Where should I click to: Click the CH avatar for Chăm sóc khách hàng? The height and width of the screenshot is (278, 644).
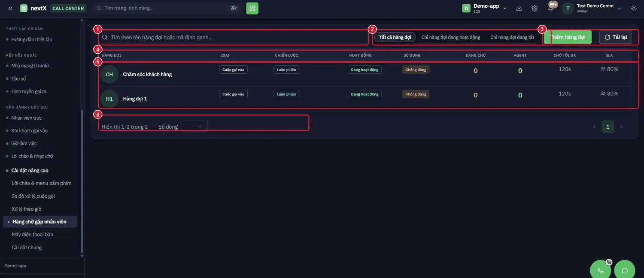pyautogui.click(x=109, y=74)
